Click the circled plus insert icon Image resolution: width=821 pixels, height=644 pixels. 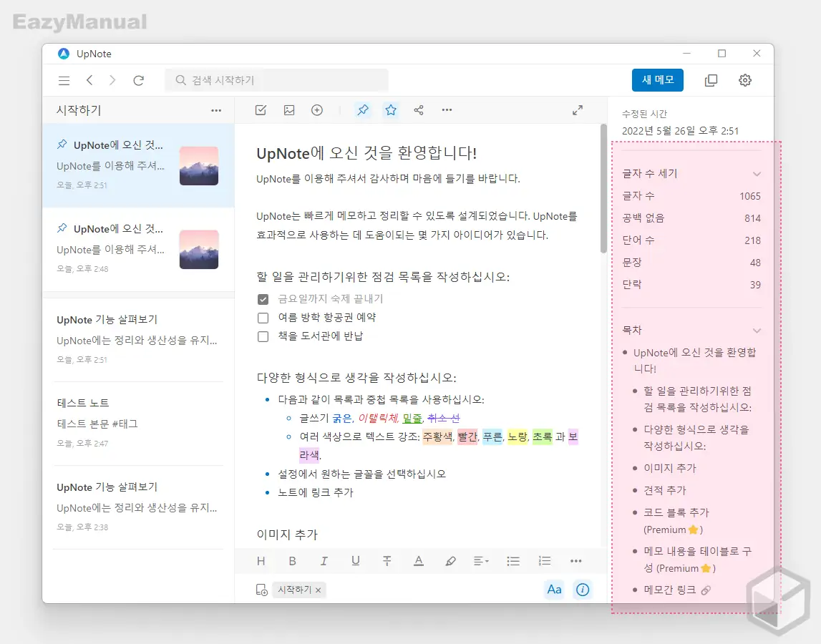coord(317,110)
